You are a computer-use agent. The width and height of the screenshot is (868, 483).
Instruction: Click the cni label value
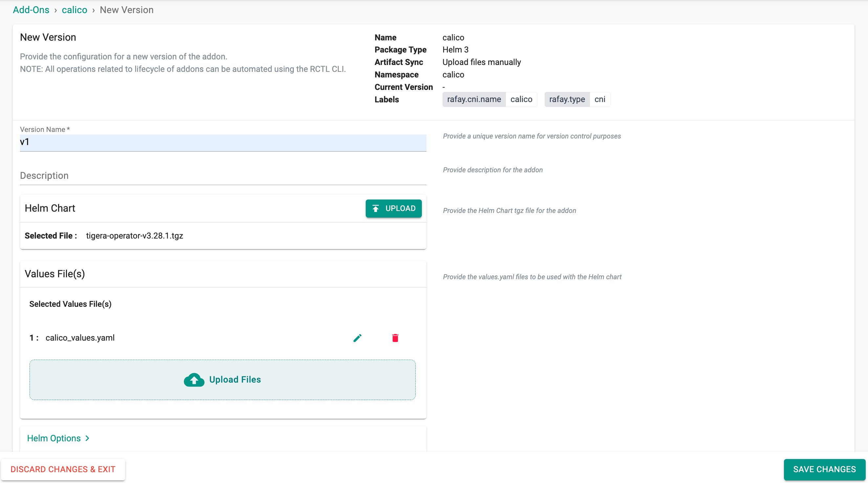pos(600,99)
